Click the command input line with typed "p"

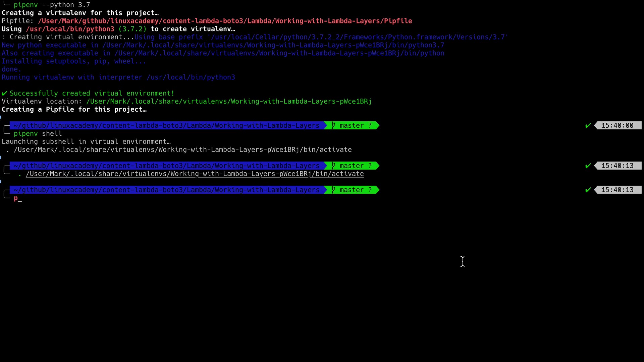click(16, 198)
